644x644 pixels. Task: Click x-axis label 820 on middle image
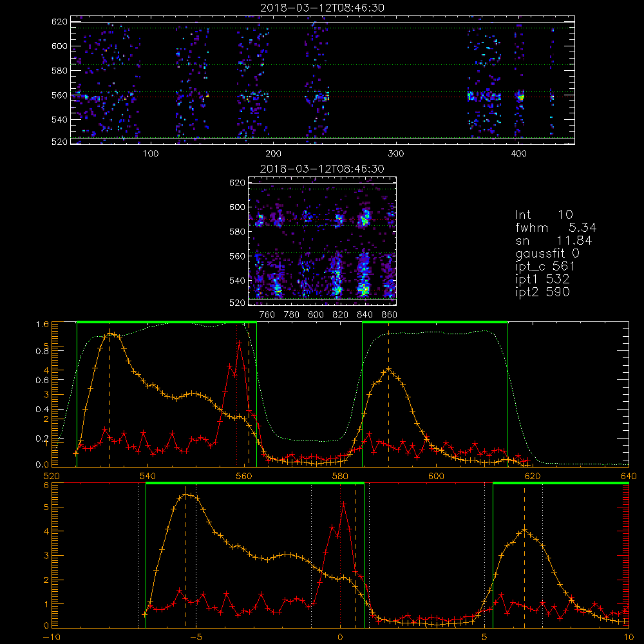click(x=341, y=315)
